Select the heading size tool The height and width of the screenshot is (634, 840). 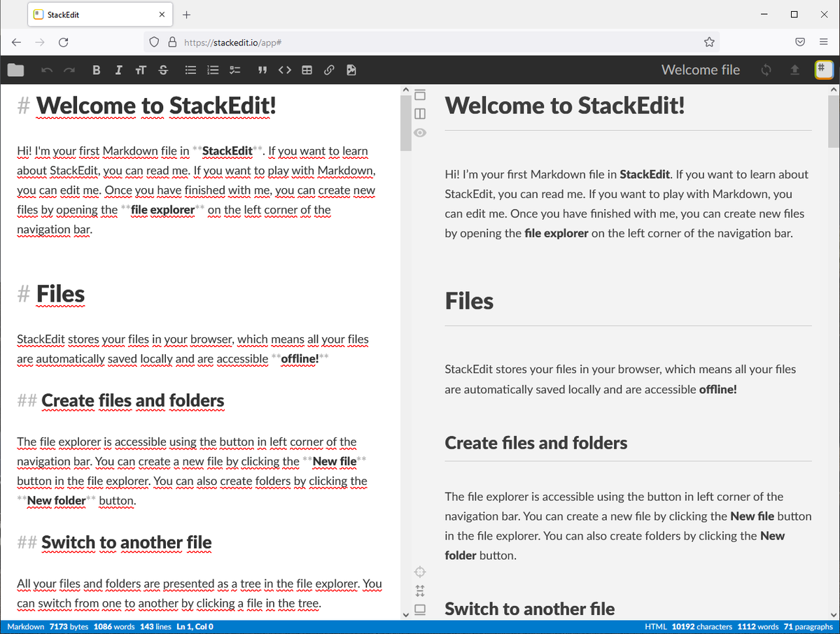pos(141,69)
